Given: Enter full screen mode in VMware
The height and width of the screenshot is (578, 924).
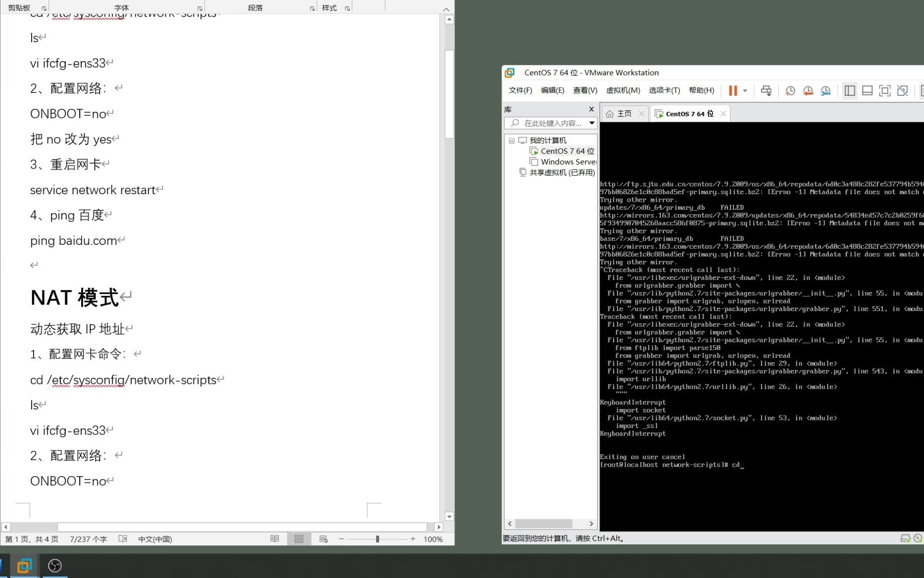Looking at the screenshot, I should [885, 90].
